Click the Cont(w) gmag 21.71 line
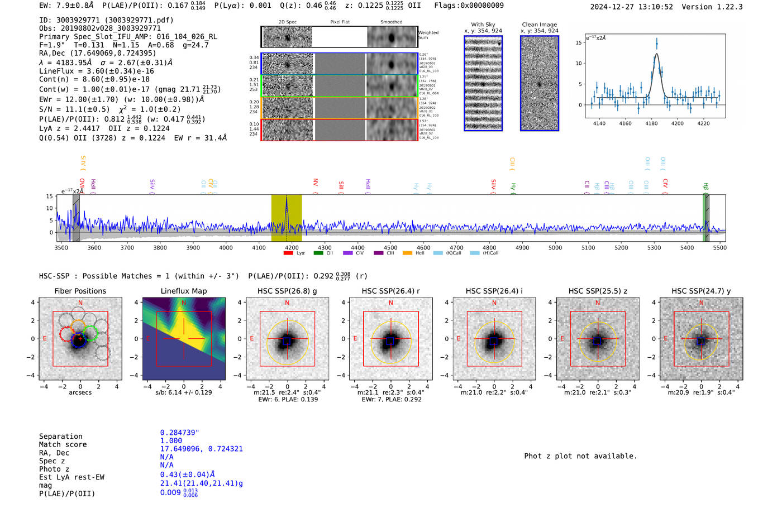782x532 pixels. pyautogui.click(x=130, y=89)
